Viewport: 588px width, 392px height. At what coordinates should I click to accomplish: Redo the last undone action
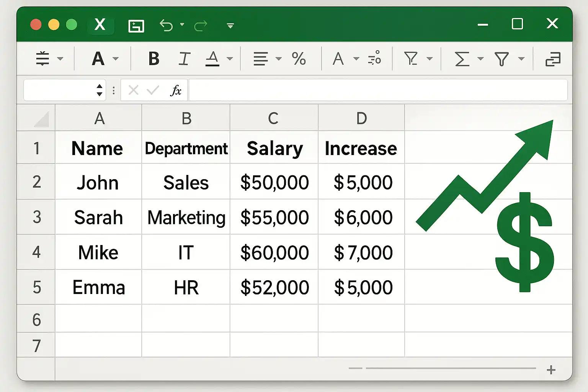(201, 26)
